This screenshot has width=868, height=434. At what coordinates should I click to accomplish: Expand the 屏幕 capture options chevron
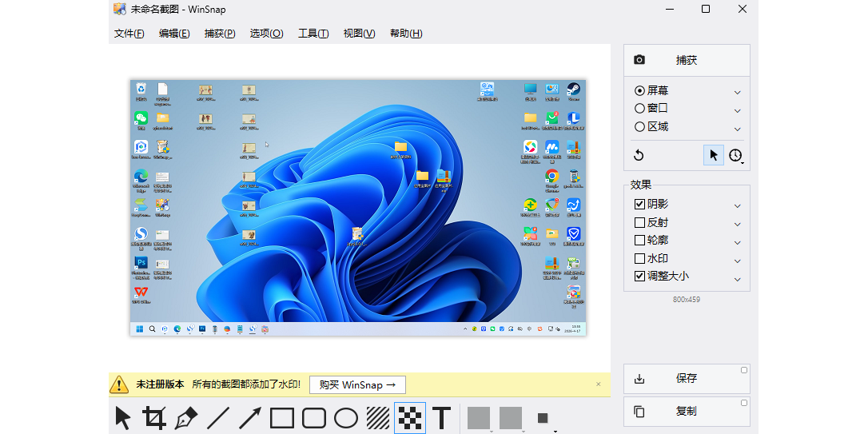pos(737,93)
